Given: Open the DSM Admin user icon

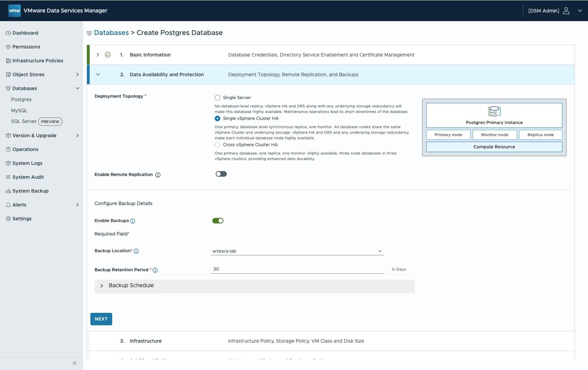Looking at the screenshot, I should tap(566, 11).
